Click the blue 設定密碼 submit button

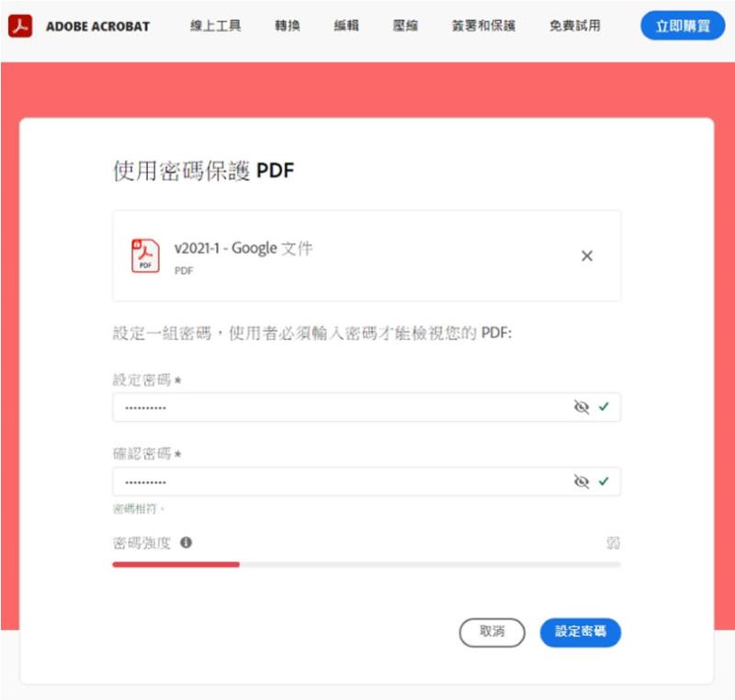[x=581, y=632]
